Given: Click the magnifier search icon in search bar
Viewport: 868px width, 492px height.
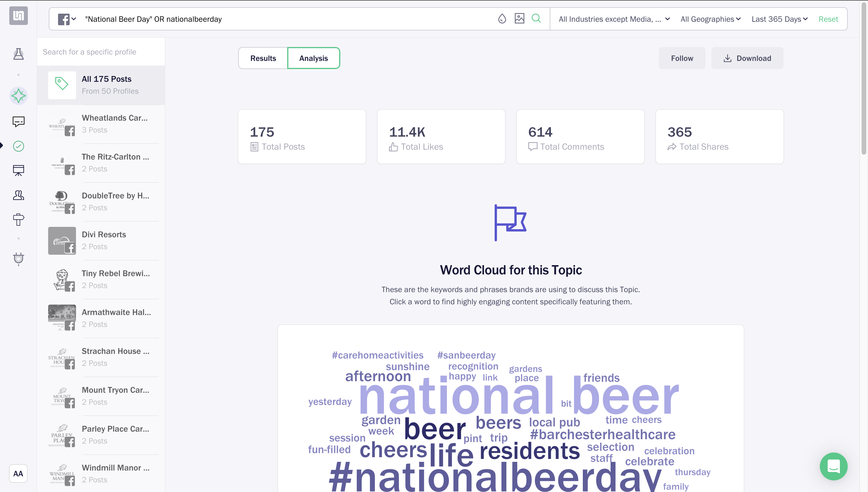Looking at the screenshot, I should [x=536, y=19].
